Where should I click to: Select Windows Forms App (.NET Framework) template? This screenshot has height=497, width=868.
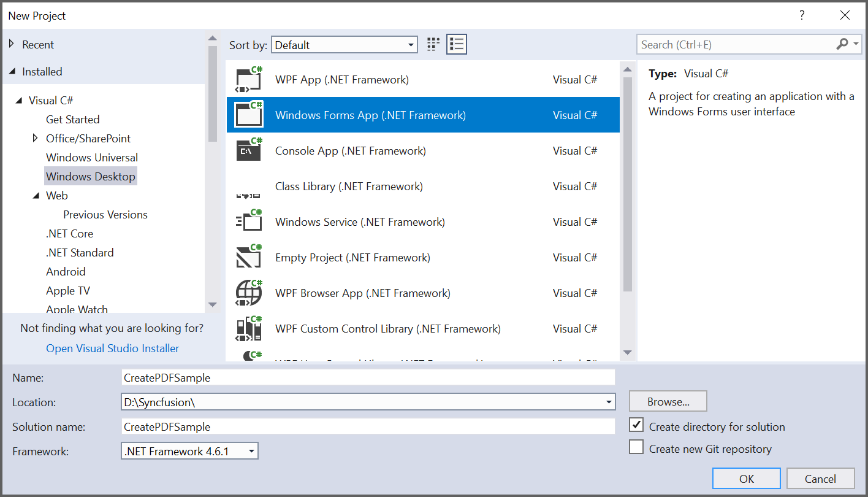click(423, 115)
